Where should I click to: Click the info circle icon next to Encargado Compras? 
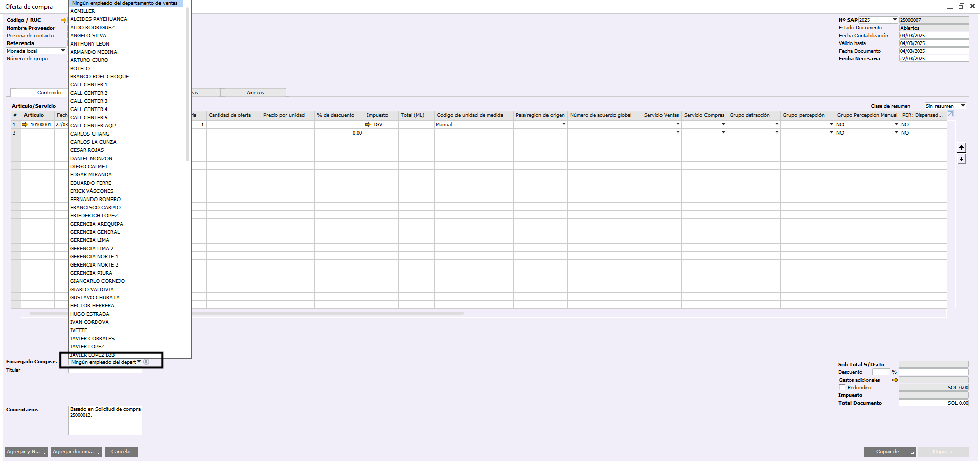pos(146,362)
